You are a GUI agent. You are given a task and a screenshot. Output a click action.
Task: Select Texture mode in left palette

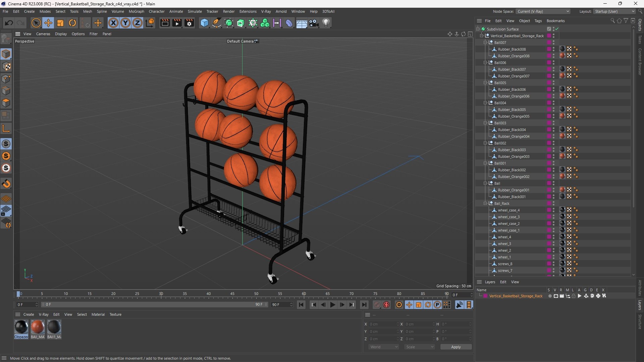click(x=6, y=66)
